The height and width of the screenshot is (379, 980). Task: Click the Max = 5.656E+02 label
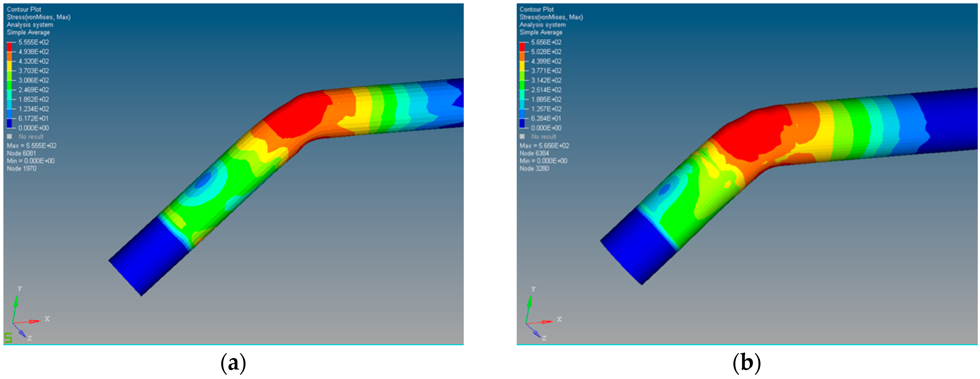pos(544,146)
